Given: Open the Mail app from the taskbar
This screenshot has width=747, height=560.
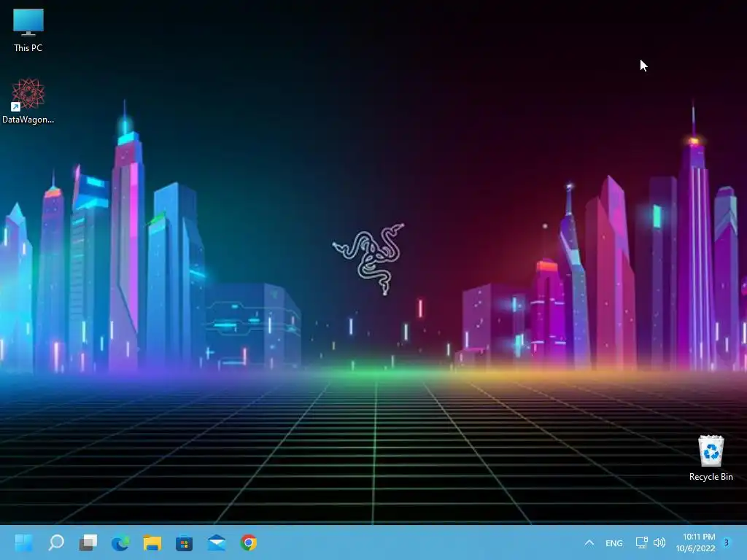Looking at the screenshot, I should 217,542.
